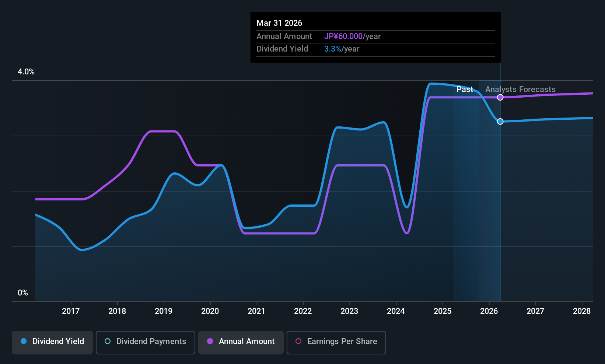Click the 0% y-axis label
605x364 pixels.
point(23,293)
